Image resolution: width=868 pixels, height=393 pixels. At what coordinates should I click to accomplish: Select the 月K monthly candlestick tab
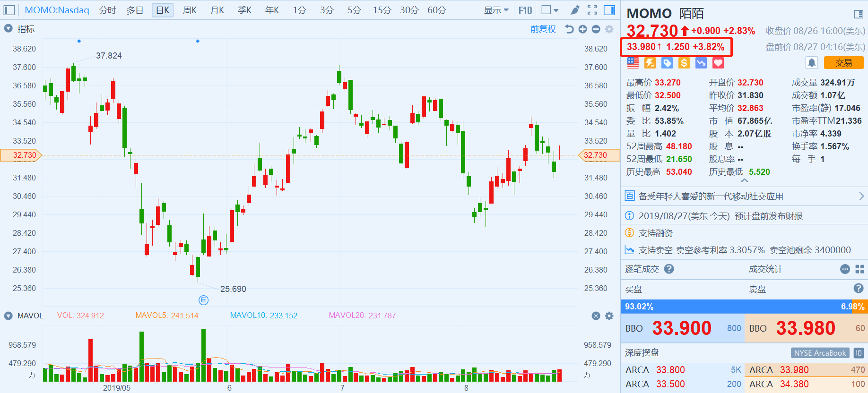[217, 10]
